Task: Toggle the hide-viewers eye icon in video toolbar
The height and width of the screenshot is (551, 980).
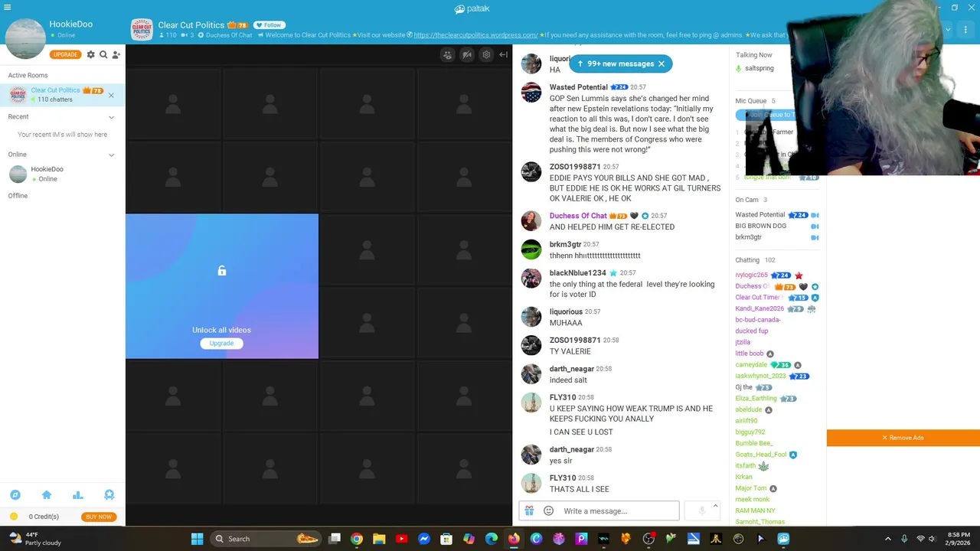Action: [448, 54]
